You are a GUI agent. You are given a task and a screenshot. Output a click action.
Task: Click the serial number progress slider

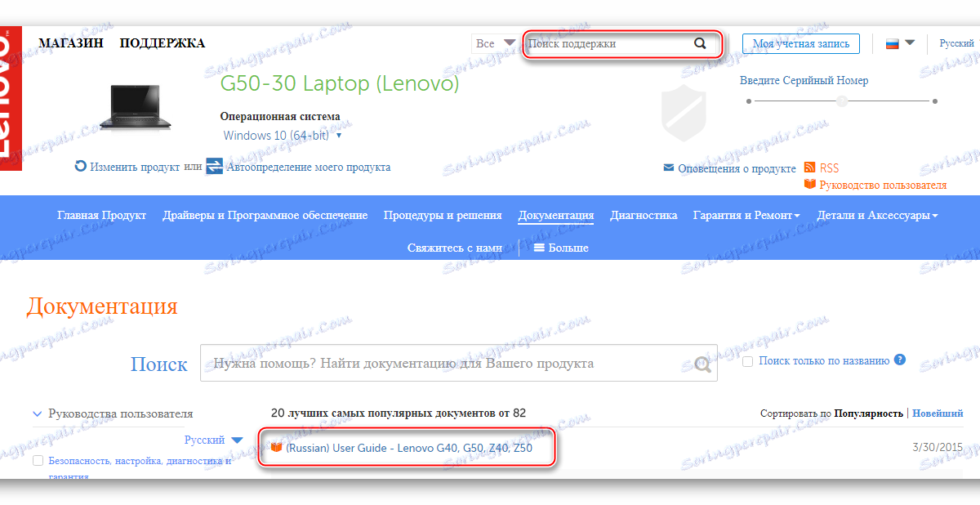point(842,101)
